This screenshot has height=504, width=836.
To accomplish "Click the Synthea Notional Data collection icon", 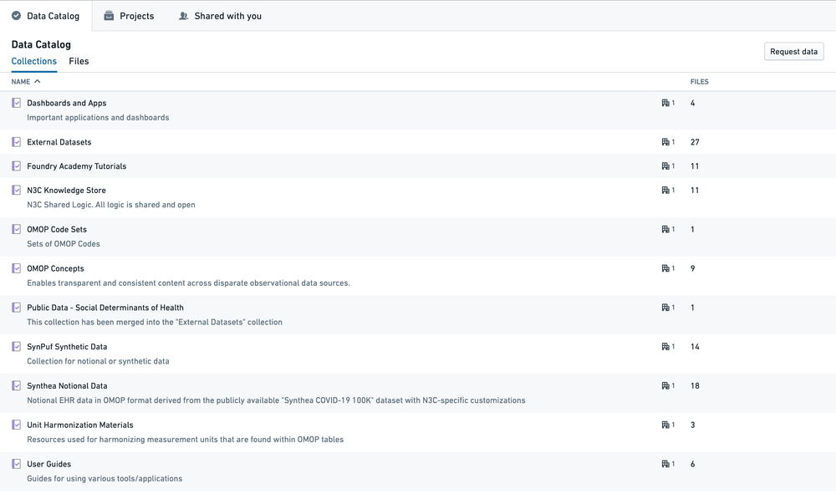I will 17,386.
